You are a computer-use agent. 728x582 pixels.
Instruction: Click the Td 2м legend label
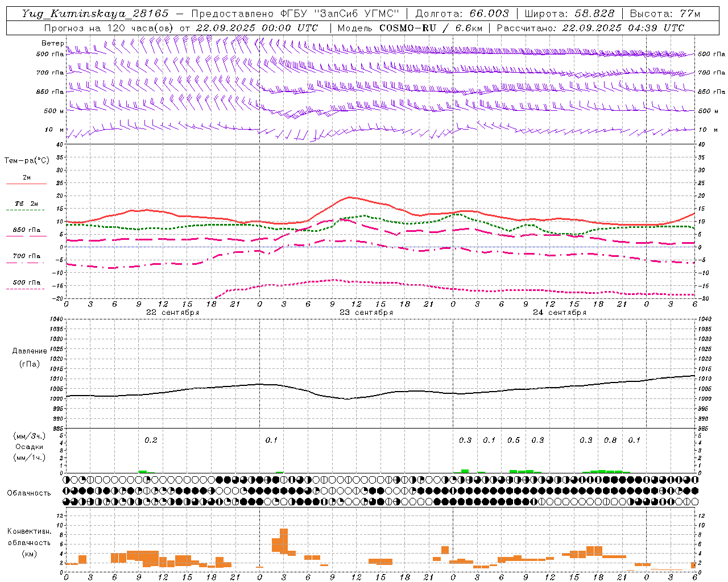pyautogui.click(x=27, y=203)
